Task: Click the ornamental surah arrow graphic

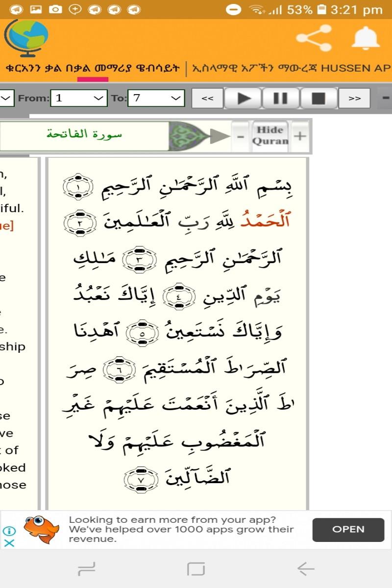Action: tap(200, 136)
